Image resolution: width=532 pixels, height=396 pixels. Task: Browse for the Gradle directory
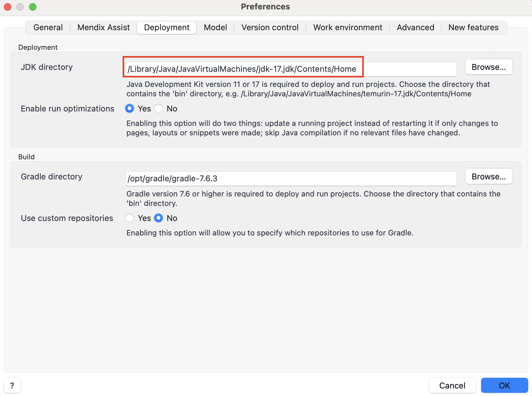click(489, 177)
